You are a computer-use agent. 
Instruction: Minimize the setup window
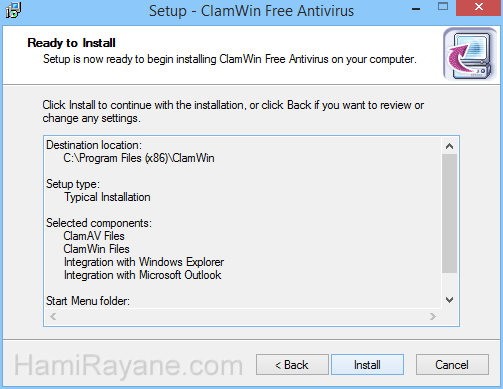click(x=416, y=9)
